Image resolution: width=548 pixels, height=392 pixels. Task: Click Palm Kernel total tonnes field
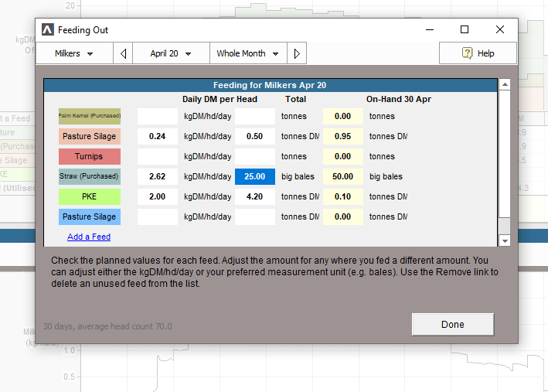255,116
